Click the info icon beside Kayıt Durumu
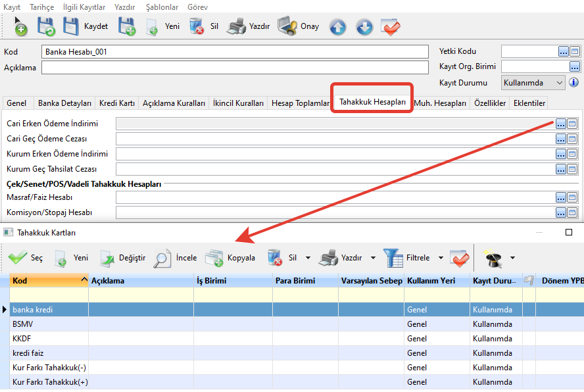 573,83
